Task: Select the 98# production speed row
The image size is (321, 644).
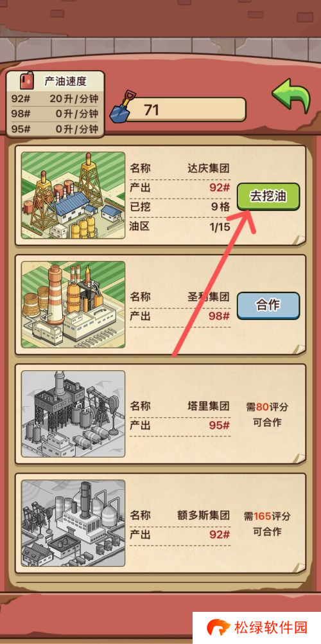Action: 55,114
